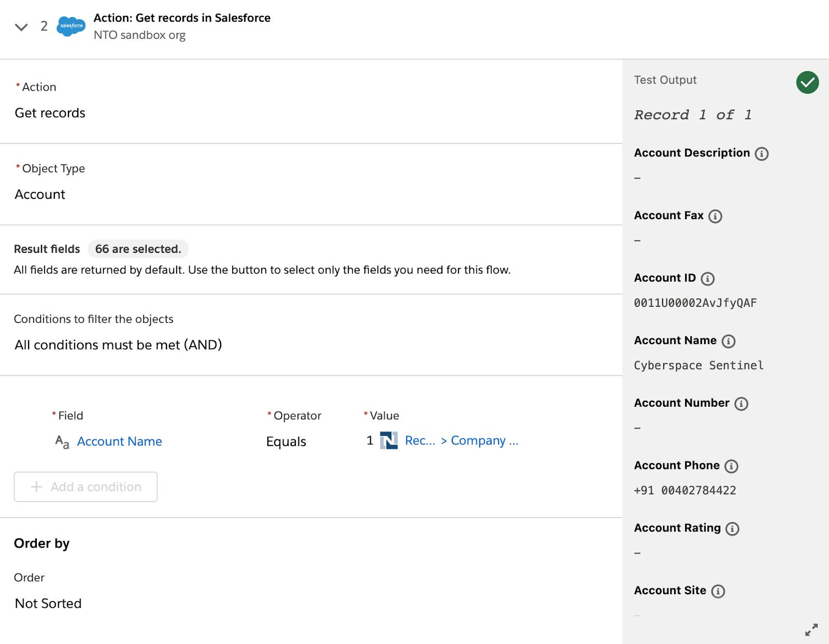Open info icon beside Account Number
The width and height of the screenshot is (829, 644).
(x=741, y=404)
